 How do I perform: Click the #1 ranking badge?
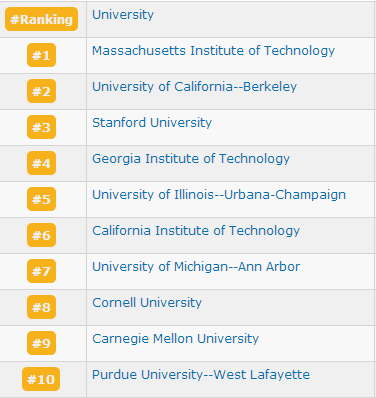(x=41, y=55)
